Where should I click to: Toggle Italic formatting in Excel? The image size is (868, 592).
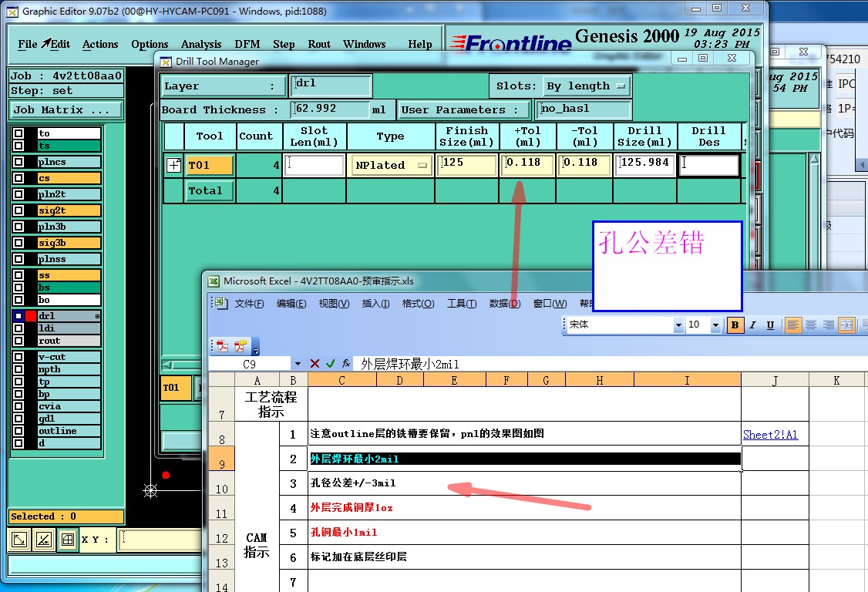(753, 325)
